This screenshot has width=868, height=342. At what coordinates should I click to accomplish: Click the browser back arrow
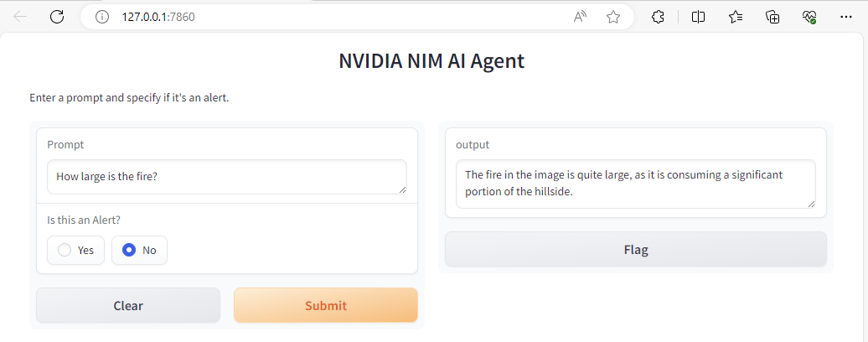(x=21, y=17)
